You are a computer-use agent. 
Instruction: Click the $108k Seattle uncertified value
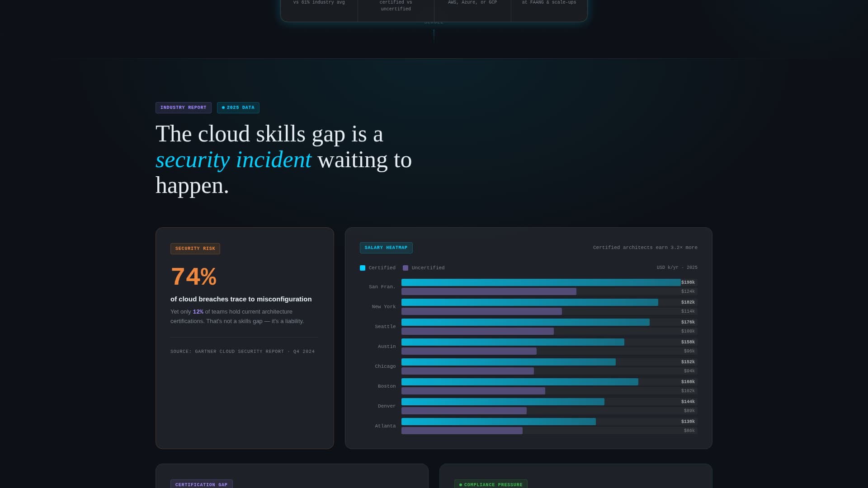pyautogui.click(x=688, y=331)
